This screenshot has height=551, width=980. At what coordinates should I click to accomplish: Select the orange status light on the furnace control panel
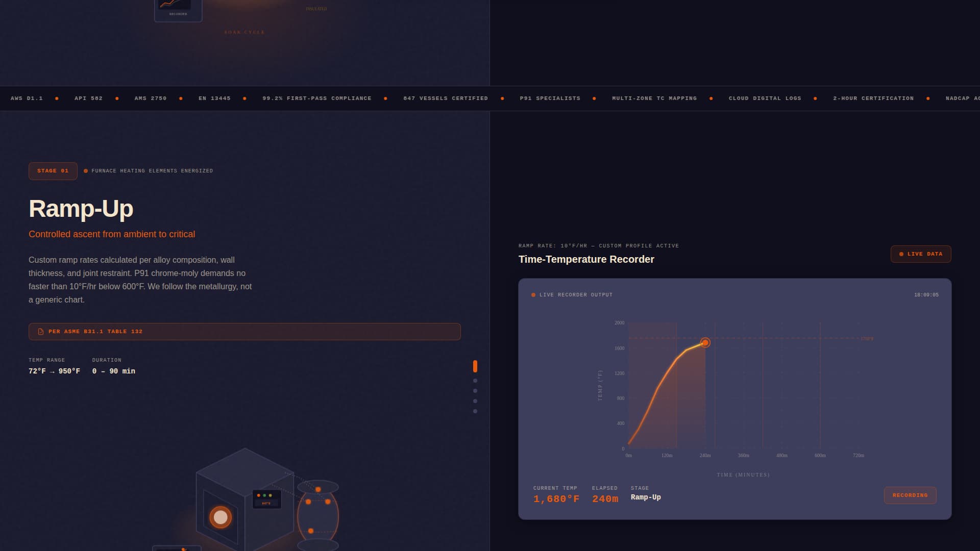[259, 495]
